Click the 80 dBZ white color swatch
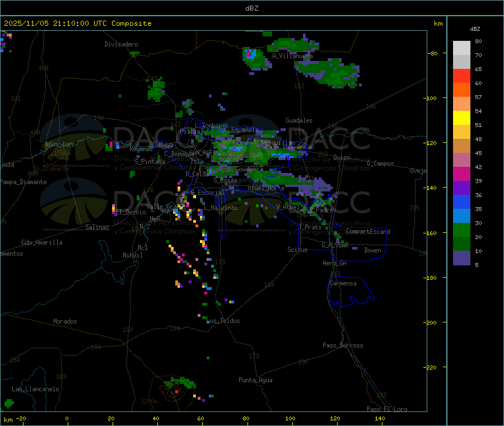The image size is (504, 426). pos(461,48)
